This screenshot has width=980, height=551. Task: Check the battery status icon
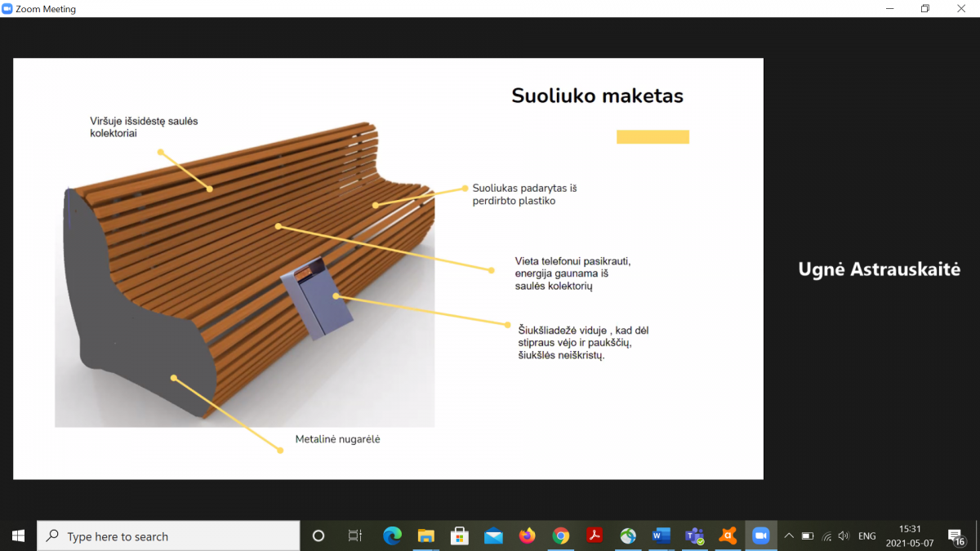coord(808,536)
